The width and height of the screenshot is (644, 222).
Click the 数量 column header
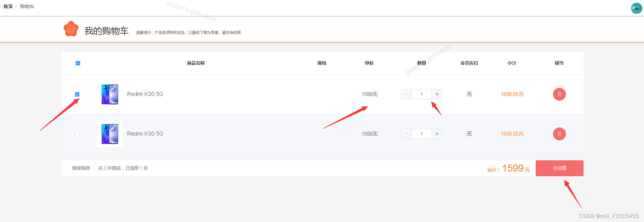421,63
